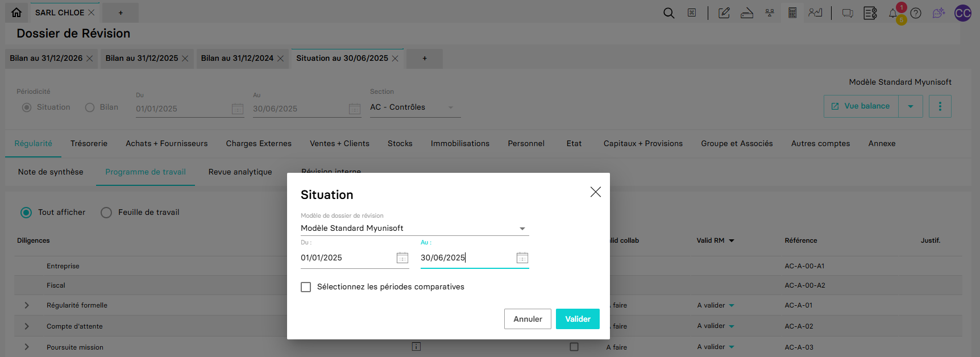Viewport: 980px width, 357px height.
Task: Click the help question mark icon
Action: click(915, 13)
